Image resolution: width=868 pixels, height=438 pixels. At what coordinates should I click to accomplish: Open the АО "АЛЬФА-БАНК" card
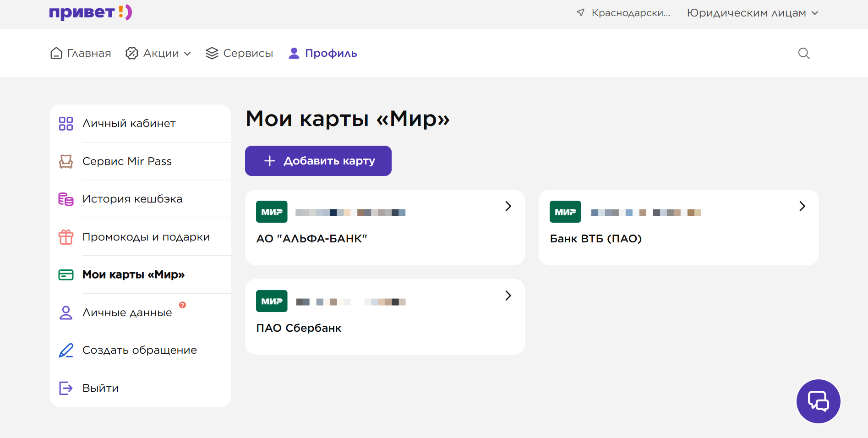coord(385,227)
